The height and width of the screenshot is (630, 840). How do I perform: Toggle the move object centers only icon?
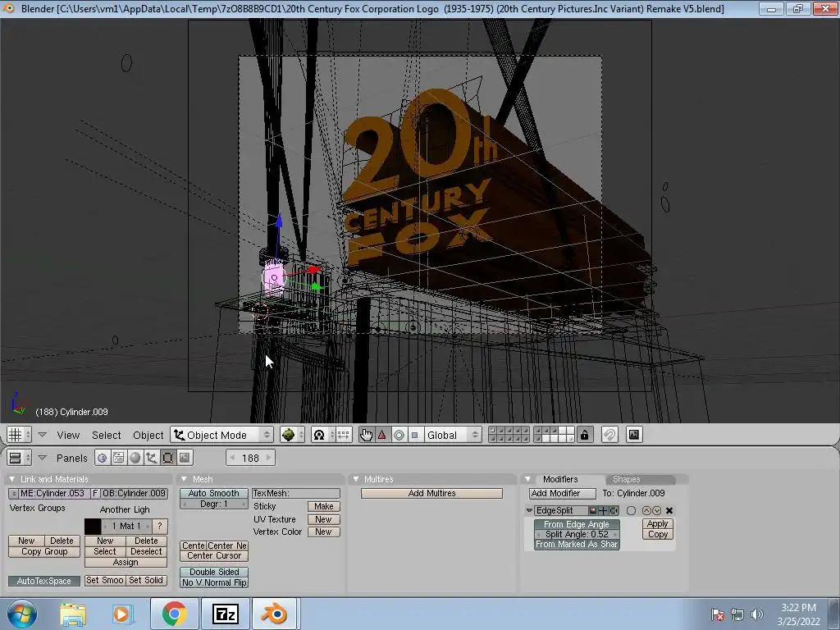(x=344, y=435)
